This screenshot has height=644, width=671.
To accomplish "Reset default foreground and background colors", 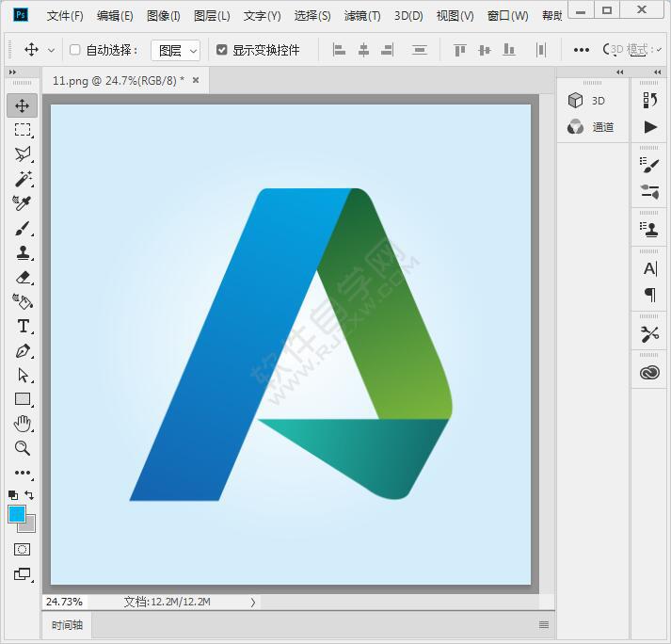I will coord(13,495).
